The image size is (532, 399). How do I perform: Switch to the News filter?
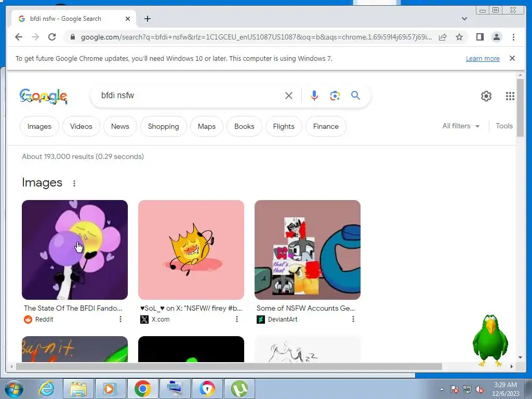click(x=120, y=126)
